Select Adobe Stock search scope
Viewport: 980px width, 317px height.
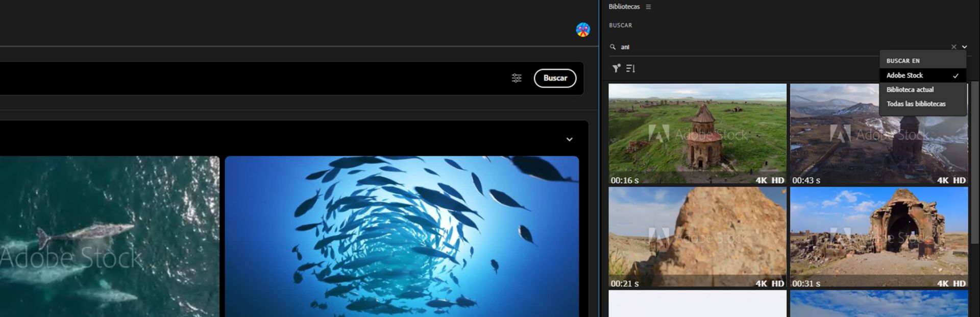[923, 75]
